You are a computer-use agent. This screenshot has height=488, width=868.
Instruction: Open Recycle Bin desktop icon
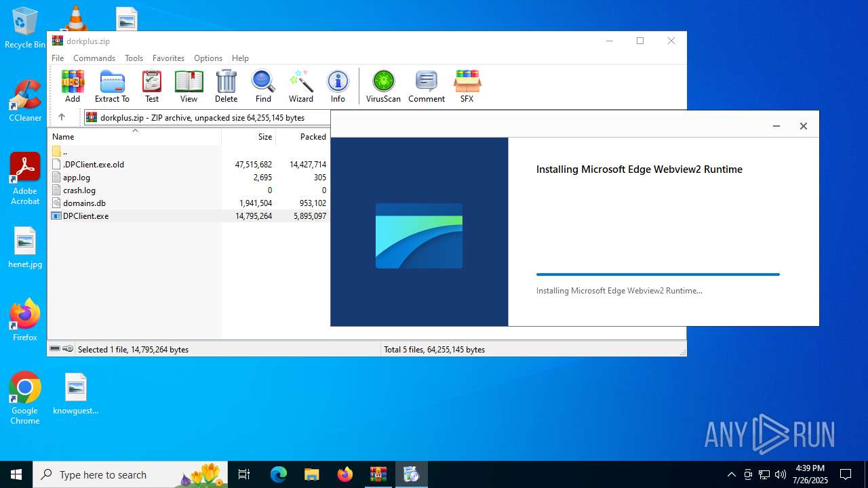pos(25,28)
